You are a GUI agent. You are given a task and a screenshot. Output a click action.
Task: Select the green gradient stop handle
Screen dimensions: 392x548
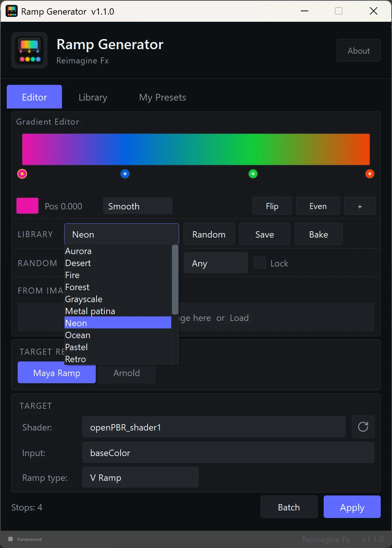pos(253,174)
